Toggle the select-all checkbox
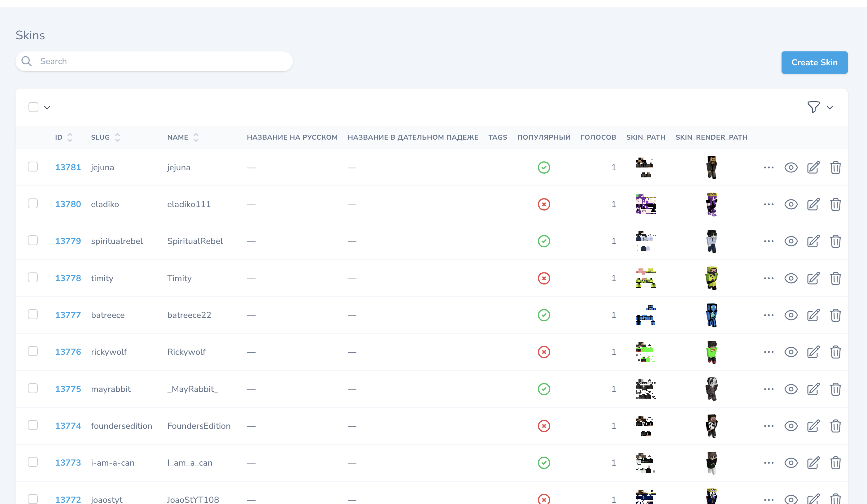The image size is (867, 504). point(33,107)
